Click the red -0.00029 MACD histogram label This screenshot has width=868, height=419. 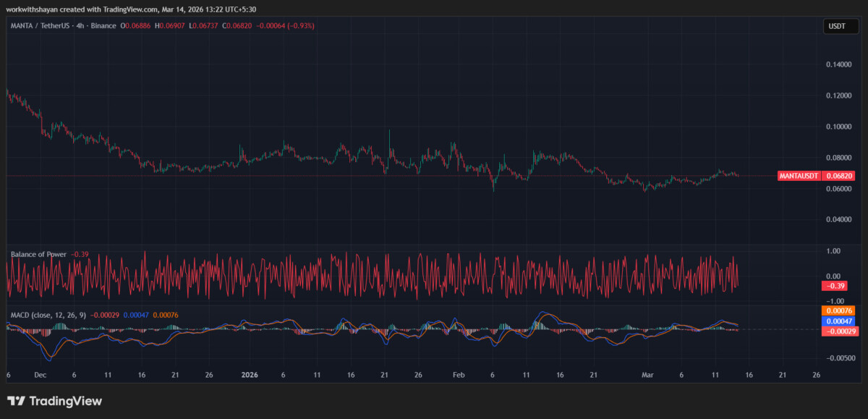click(x=838, y=331)
